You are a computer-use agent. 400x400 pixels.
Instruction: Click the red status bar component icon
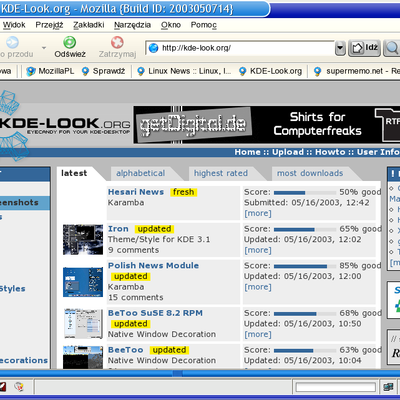pos(3,387)
